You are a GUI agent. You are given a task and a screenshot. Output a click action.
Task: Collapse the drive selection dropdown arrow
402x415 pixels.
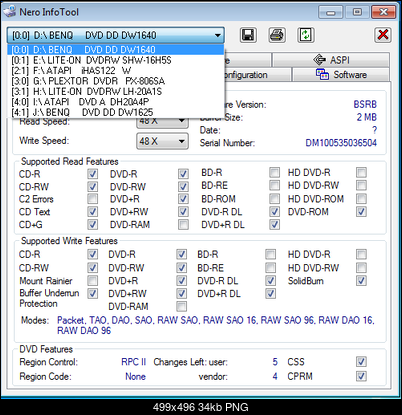tap(217, 35)
